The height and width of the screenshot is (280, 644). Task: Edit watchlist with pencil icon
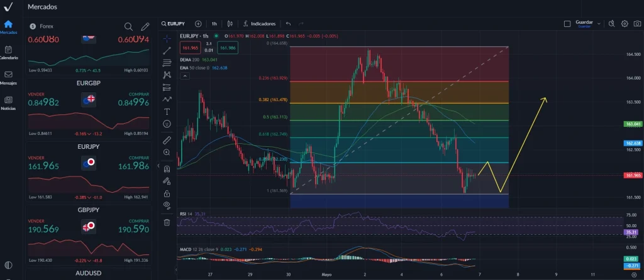coord(145,26)
